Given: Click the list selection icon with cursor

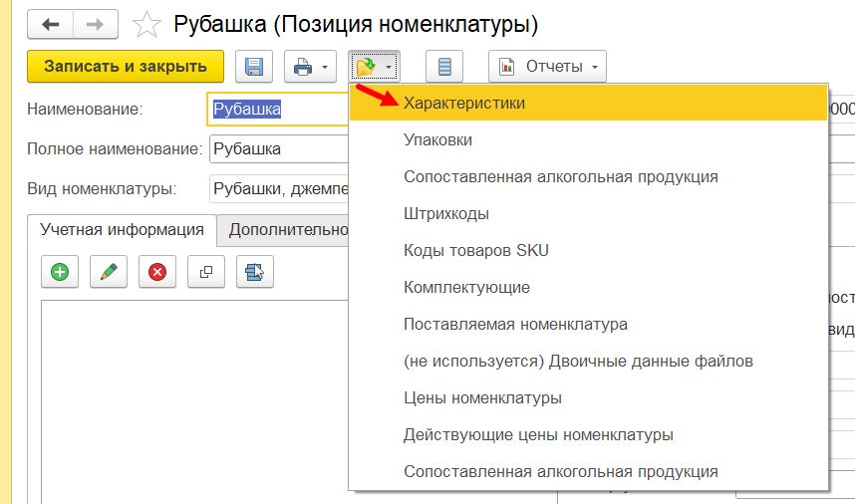Looking at the screenshot, I should click(x=255, y=271).
